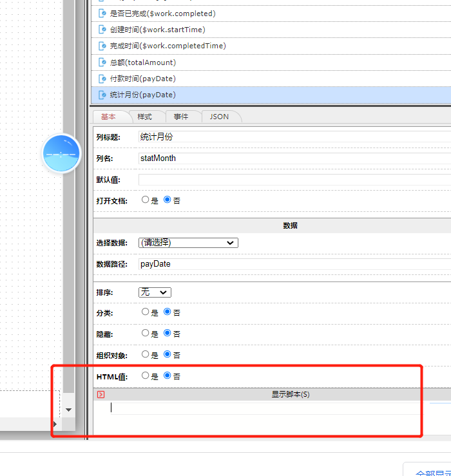Image resolution: width=451 pixels, height=476 pixels.
Task: Open the 选择数据 dropdown showing (请选择)
Action: 188,243
